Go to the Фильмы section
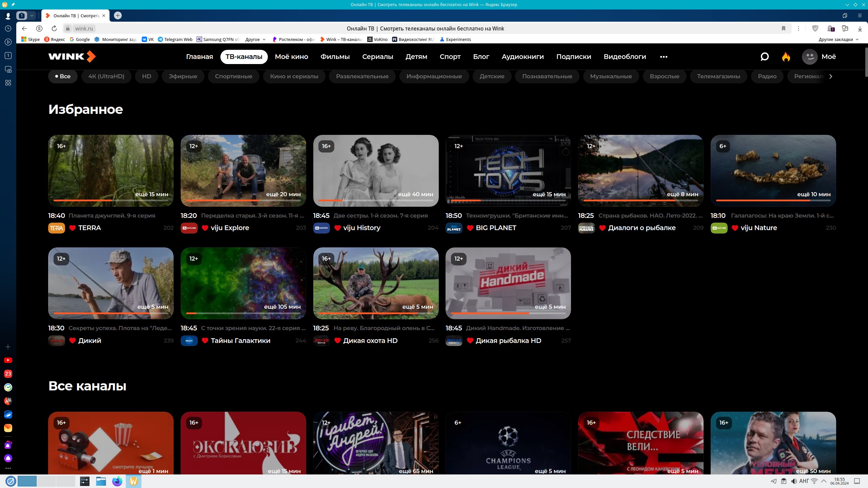This screenshot has width=868, height=488. coord(335,57)
